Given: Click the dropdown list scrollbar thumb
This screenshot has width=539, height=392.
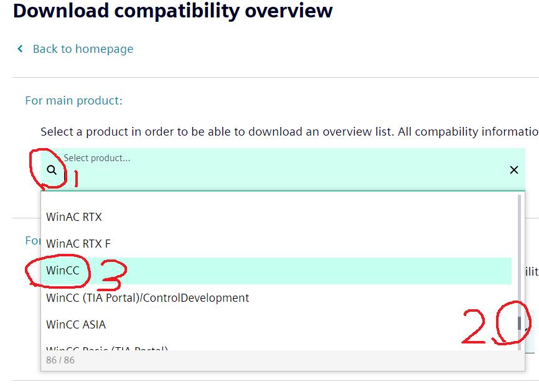Looking at the screenshot, I should pyautogui.click(x=520, y=323).
